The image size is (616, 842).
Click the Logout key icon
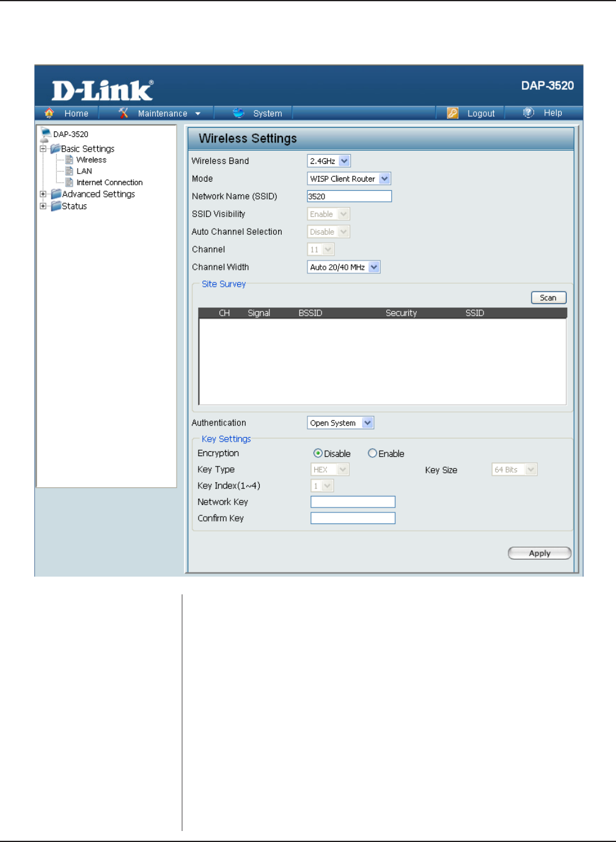452,113
